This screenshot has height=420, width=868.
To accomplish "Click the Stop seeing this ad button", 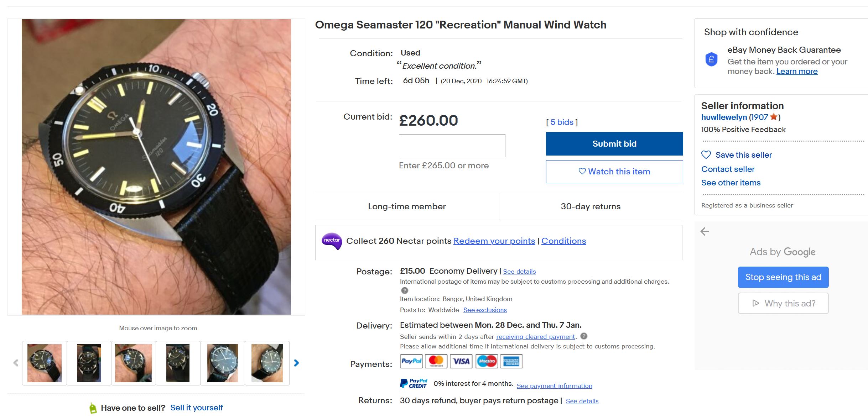I will 783,277.
